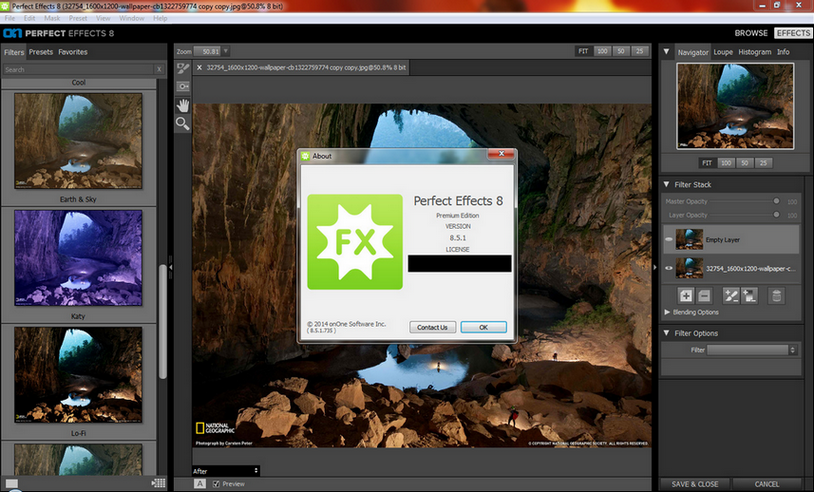The image size is (814, 492).
Task: Click the left panel collapse arrow
Action: (x=170, y=267)
